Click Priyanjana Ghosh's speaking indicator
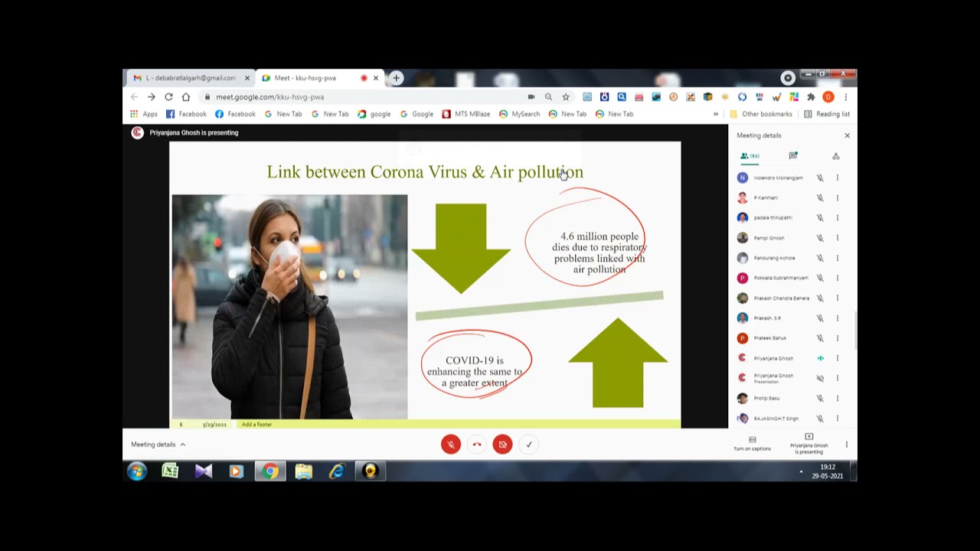The image size is (980, 551). (x=820, y=358)
